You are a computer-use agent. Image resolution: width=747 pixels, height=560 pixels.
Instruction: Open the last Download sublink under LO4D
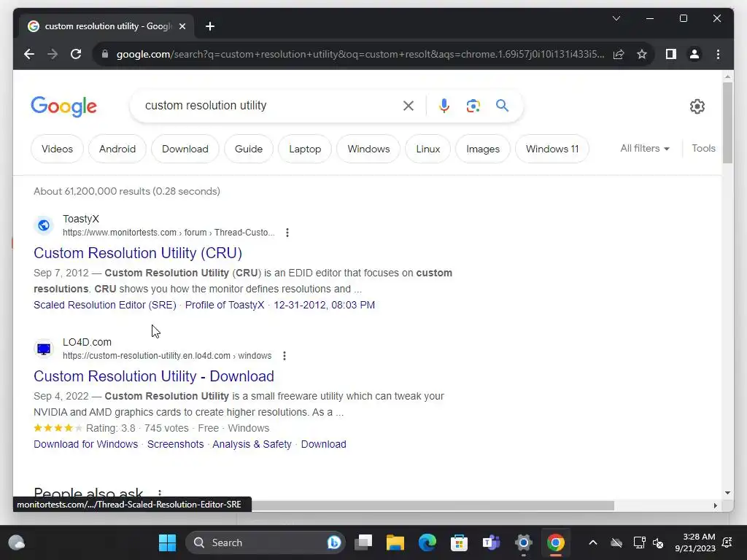tap(323, 444)
